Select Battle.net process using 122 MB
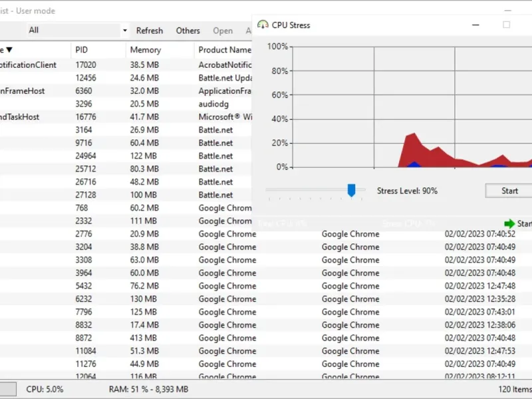532x399 pixels. pyautogui.click(x=126, y=156)
